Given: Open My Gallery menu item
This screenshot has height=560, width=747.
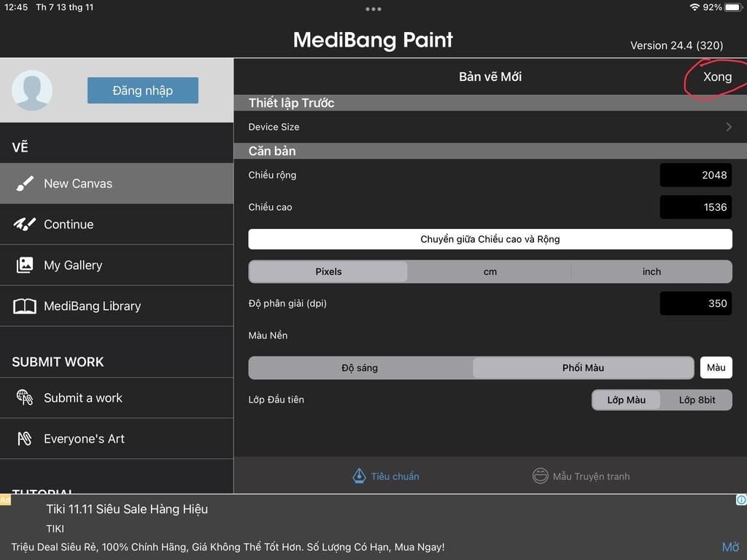Looking at the screenshot, I should click(117, 265).
